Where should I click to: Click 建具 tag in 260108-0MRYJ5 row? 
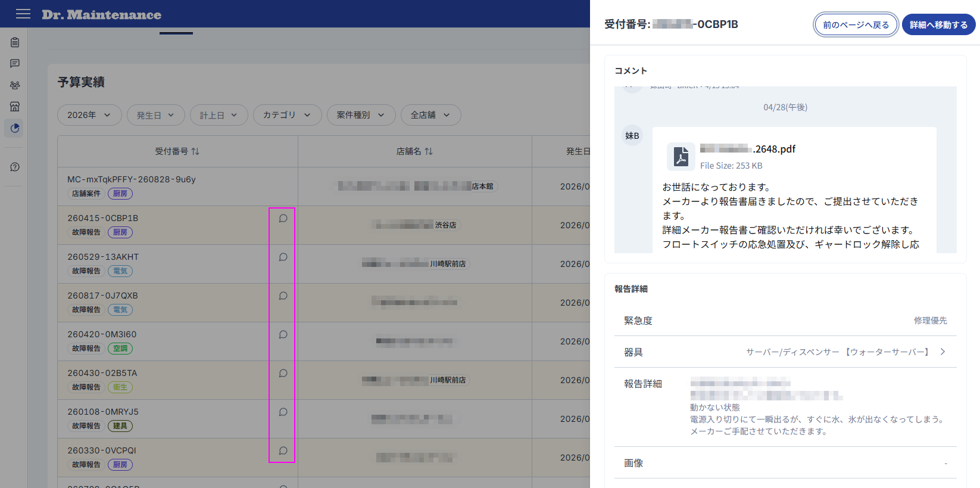pyautogui.click(x=120, y=426)
